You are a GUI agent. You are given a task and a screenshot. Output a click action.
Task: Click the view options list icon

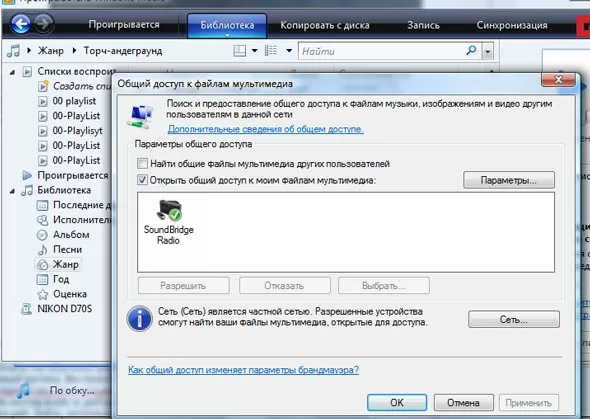coord(271,50)
